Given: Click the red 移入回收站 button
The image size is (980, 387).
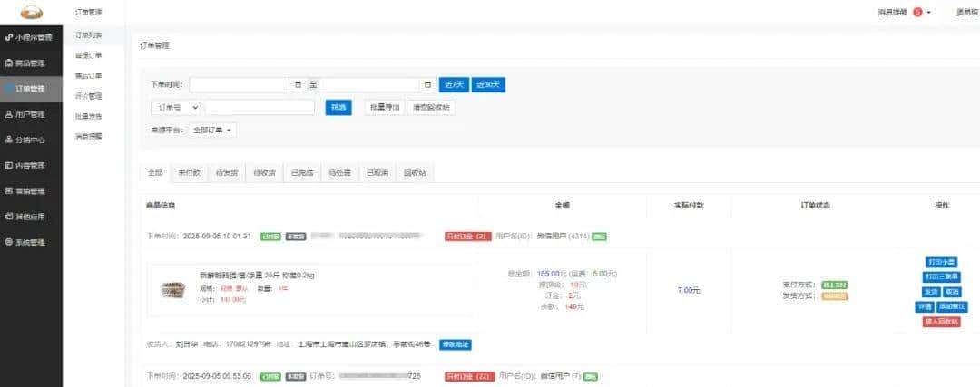Looking at the screenshot, I should [941, 322].
